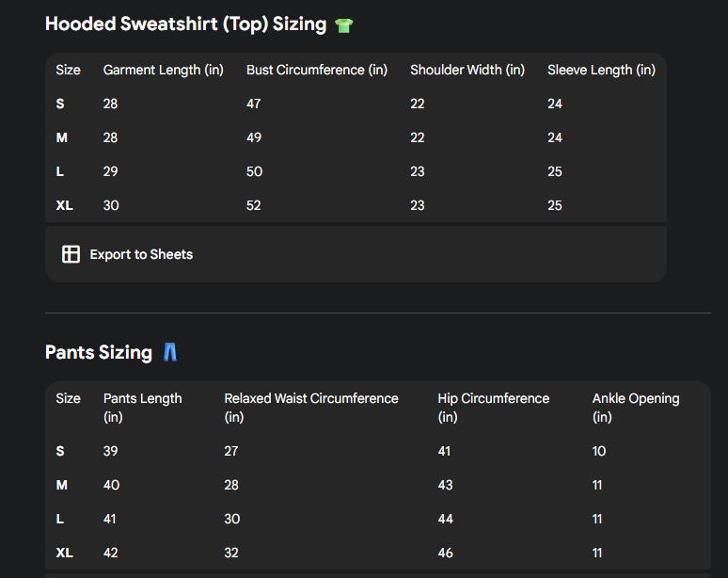This screenshot has height=578, width=728.
Task: Click the Pants Length (in) column header
Action: click(x=142, y=407)
